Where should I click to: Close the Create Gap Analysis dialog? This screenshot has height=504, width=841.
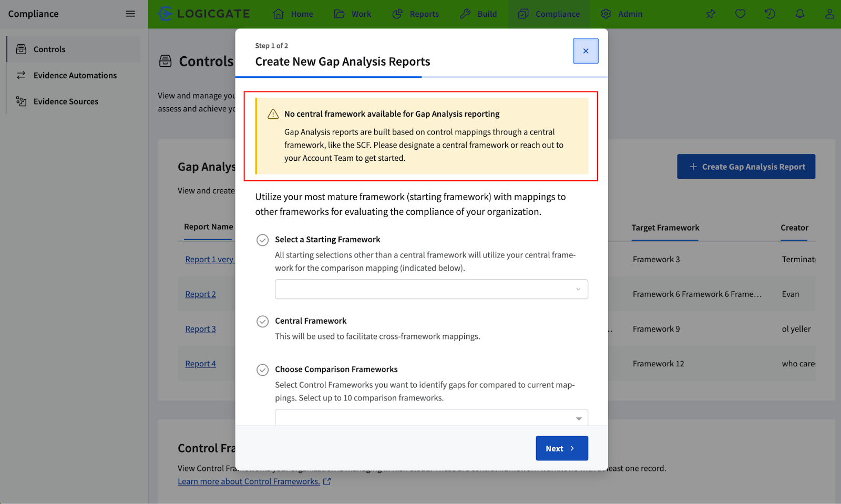tap(586, 51)
